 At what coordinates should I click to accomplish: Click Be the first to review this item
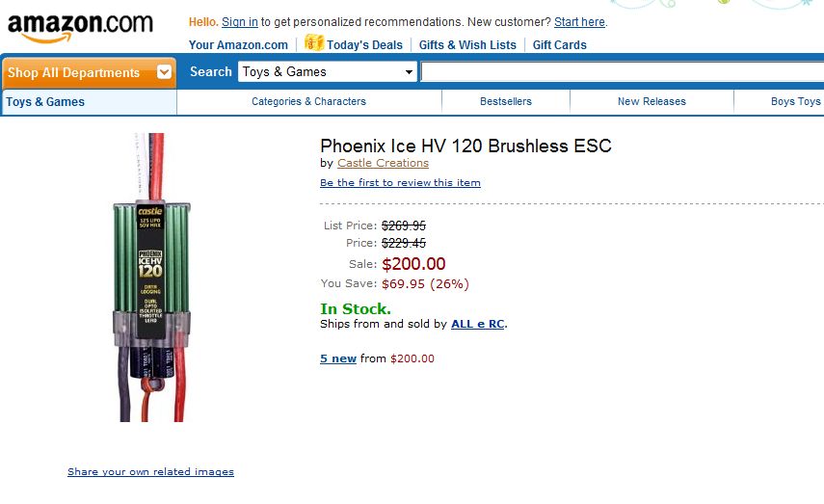point(400,182)
